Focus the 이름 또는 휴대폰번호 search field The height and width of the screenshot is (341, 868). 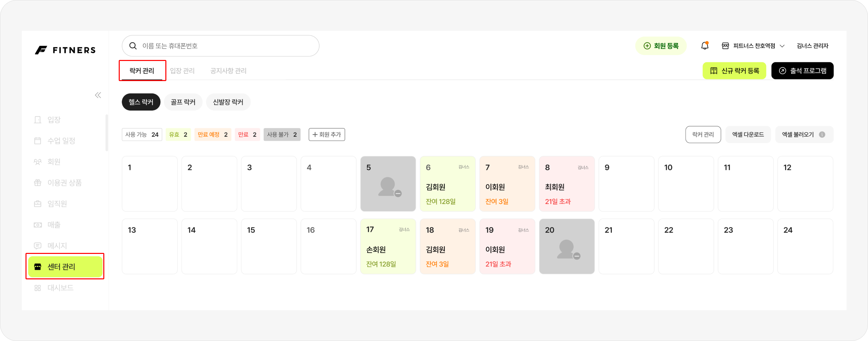pos(220,46)
